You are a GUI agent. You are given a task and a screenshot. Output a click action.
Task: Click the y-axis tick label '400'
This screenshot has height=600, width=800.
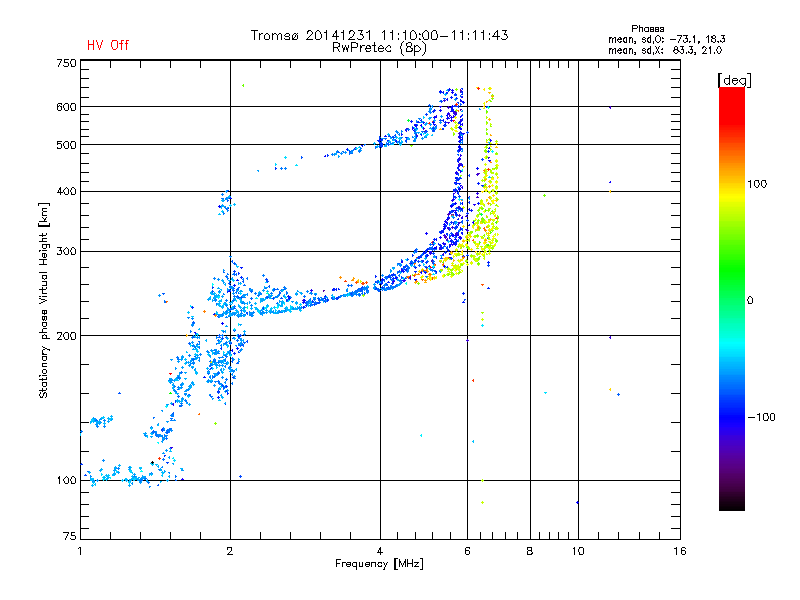(66, 192)
